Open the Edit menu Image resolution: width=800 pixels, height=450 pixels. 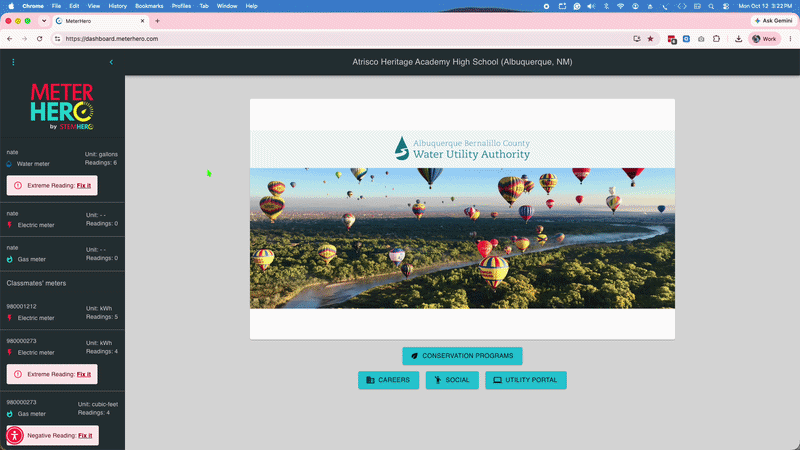(x=74, y=6)
